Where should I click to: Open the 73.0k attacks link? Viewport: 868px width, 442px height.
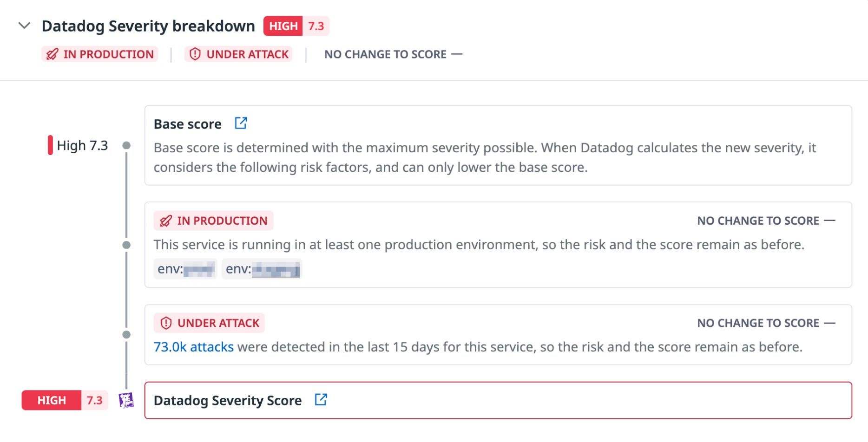tap(193, 346)
